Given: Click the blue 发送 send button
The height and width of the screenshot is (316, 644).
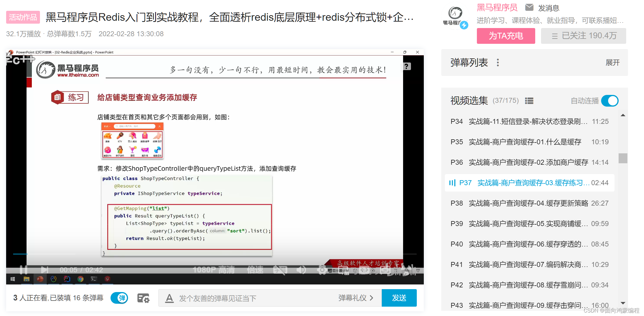Looking at the screenshot, I should coord(399,298).
